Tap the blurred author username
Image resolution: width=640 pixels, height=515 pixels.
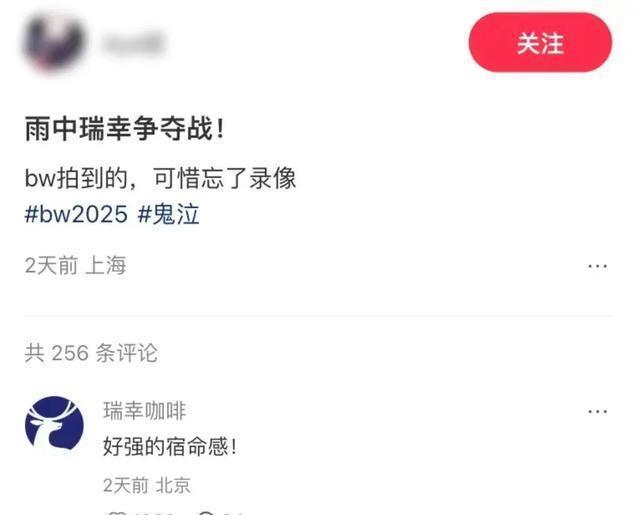pos(134,42)
